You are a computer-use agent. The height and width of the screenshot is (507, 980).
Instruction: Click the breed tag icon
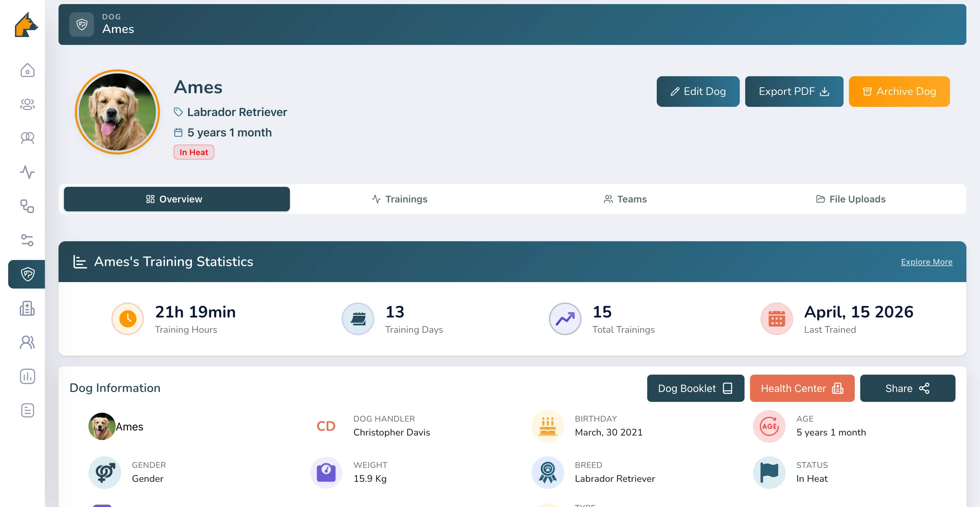tap(178, 112)
